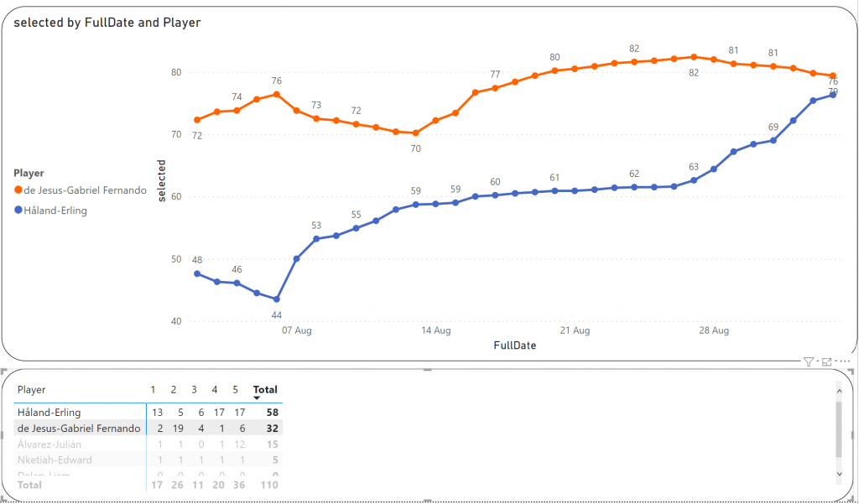Select the Álvarez-Julián row in the matrix

49,444
